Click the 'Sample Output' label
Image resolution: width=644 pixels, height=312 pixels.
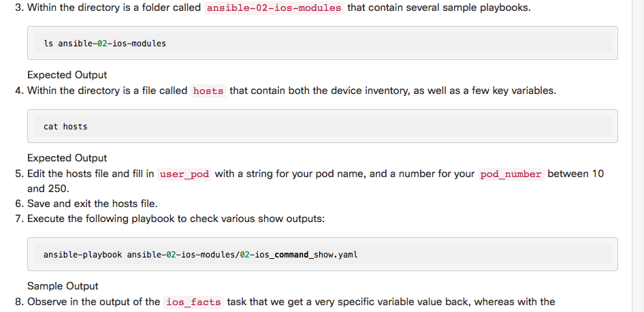point(63,286)
